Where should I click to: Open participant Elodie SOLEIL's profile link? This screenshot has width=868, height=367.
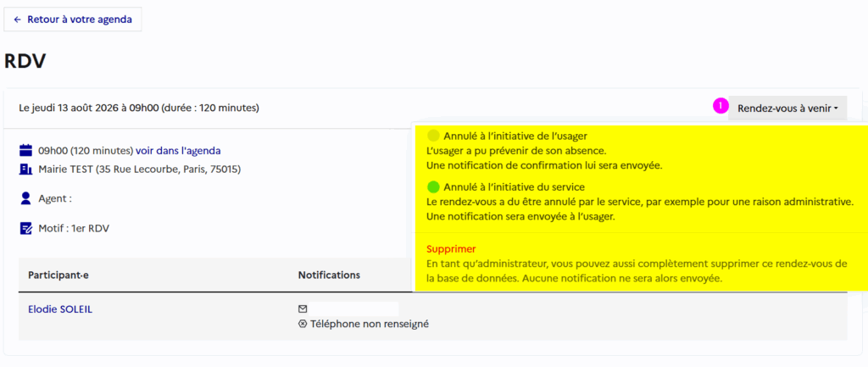pyautogui.click(x=60, y=309)
